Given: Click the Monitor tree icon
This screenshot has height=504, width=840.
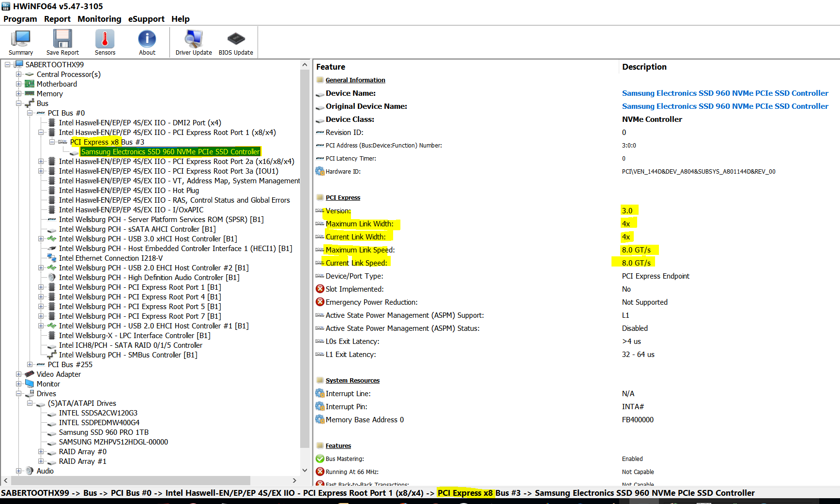Looking at the screenshot, I should click(x=30, y=384).
